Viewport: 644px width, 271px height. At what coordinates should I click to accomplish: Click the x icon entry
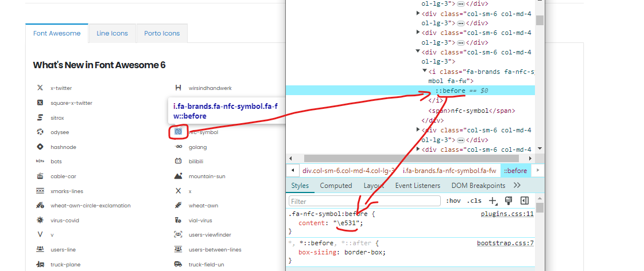tap(179, 191)
